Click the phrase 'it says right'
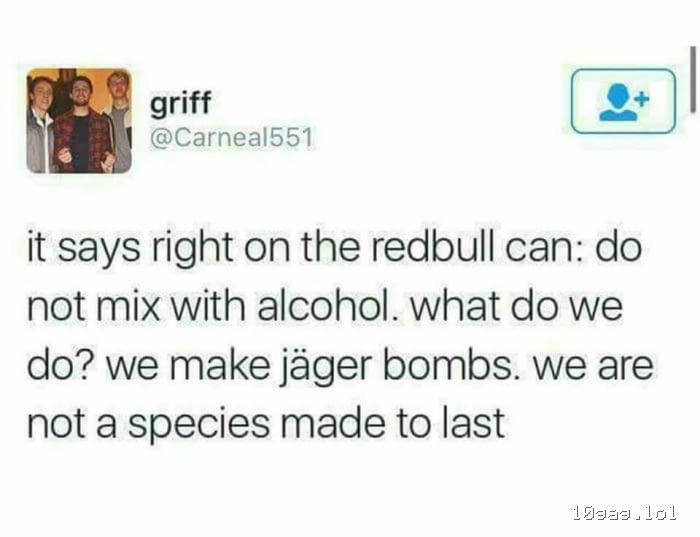The height and width of the screenshot is (537, 700). click(x=130, y=249)
